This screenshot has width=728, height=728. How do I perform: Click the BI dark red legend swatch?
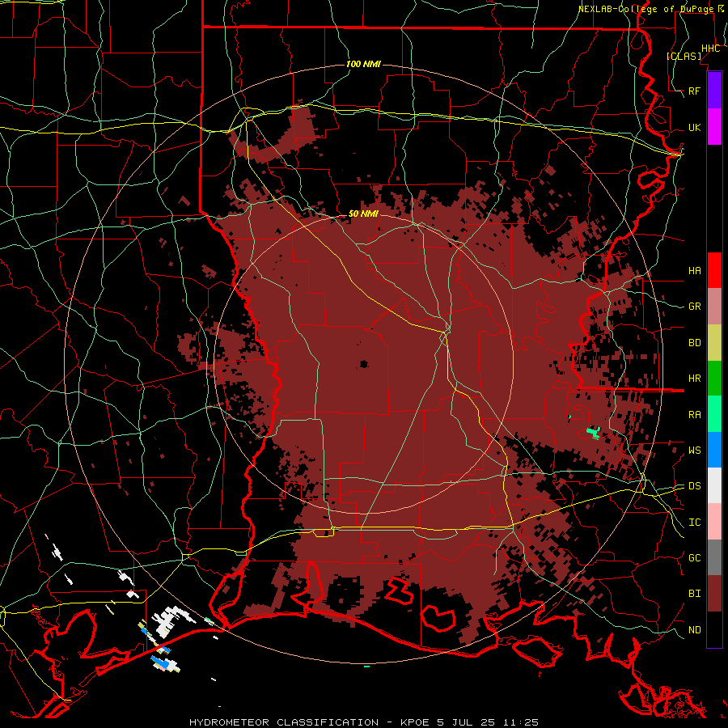[x=714, y=594]
